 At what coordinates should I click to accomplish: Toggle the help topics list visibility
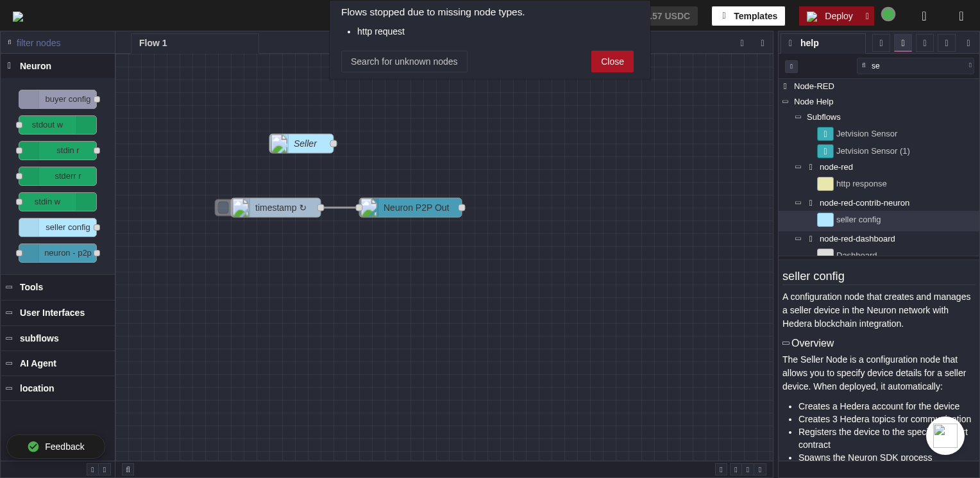point(791,67)
